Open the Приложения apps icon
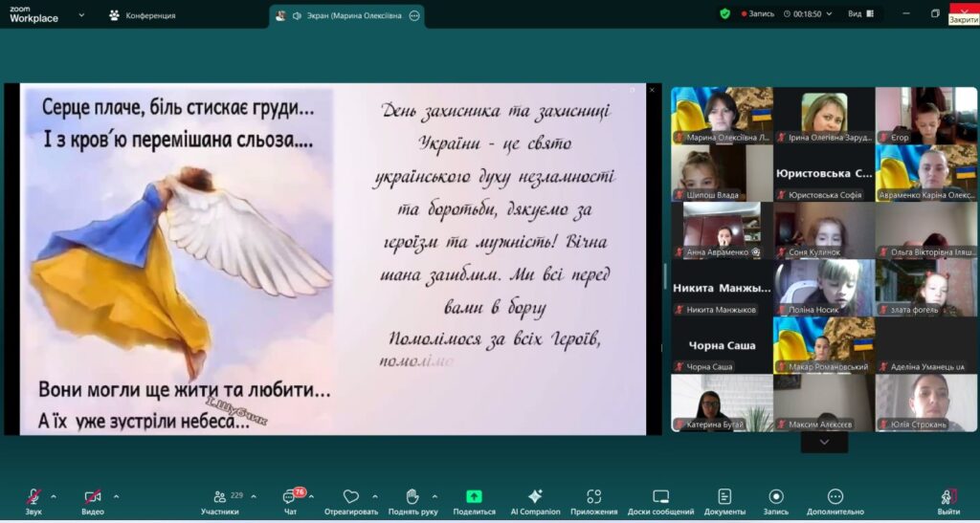This screenshot has height=523, width=980. pos(593,497)
